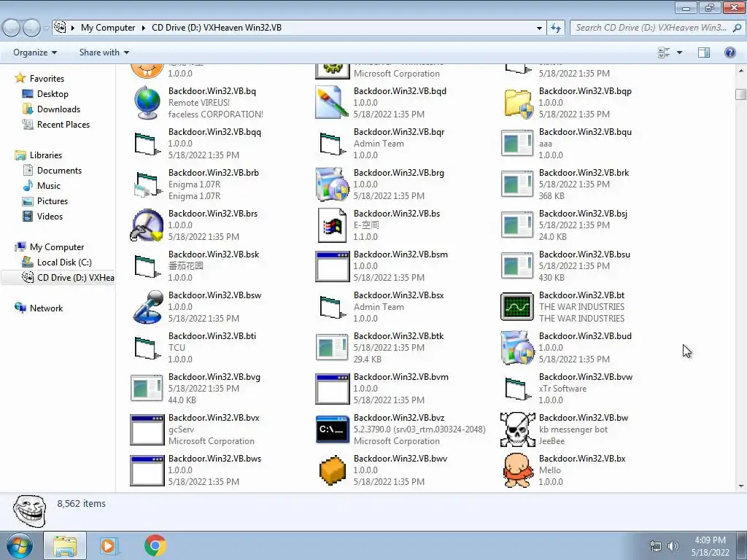Screen dimensions: 747x560
Task: Click My Computer in the address breadcrumb
Action: tap(108, 28)
